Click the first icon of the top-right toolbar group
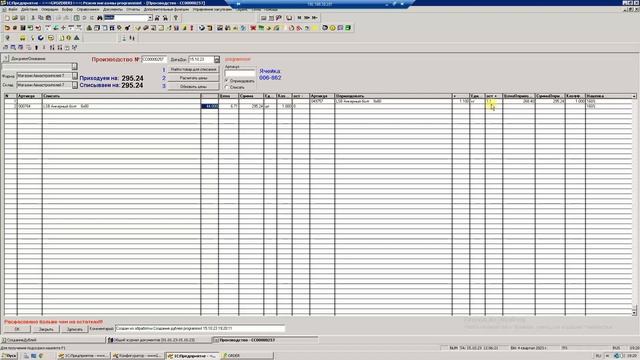This screenshot has width=640, height=360. coord(263,18)
